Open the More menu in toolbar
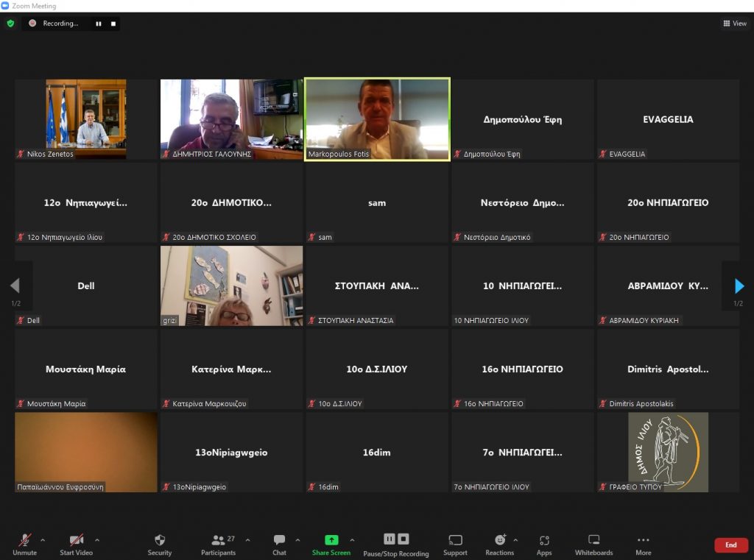 pos(643,544)
